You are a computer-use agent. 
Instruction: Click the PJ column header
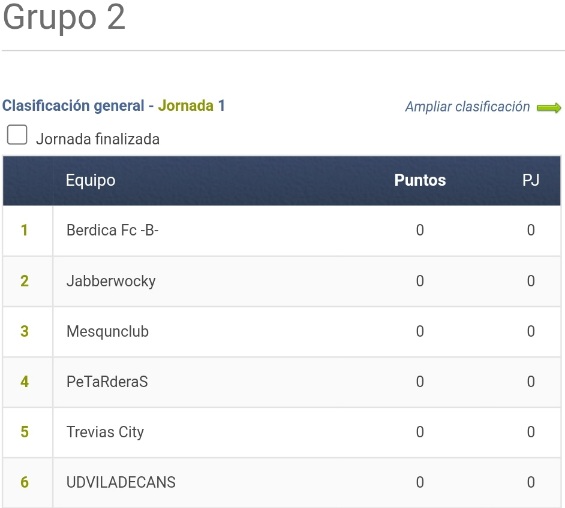[x=531, y=180]
